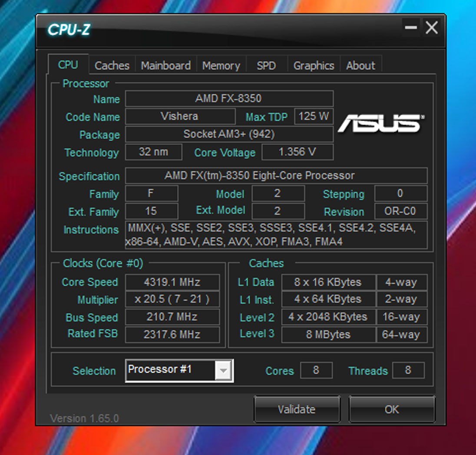Click the 32 nm technology value
This screenshot has width=476, height=455.
point(153,152)
